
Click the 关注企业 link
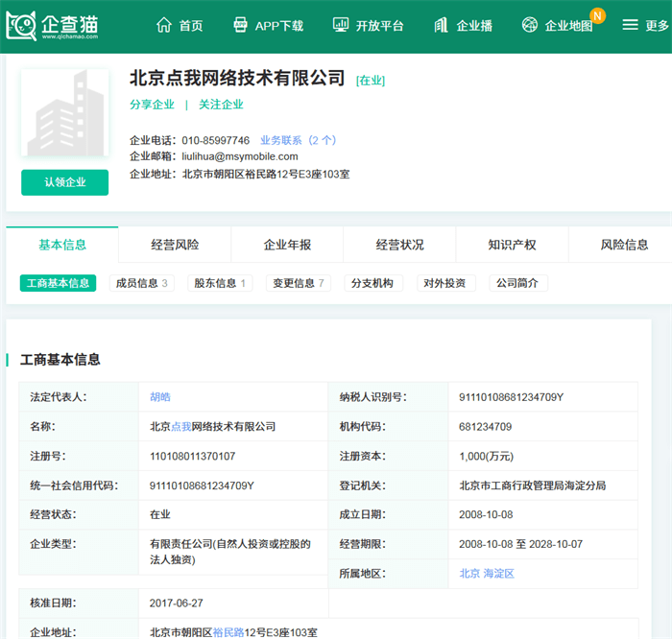pyautogui.click(x=221, y=104)
